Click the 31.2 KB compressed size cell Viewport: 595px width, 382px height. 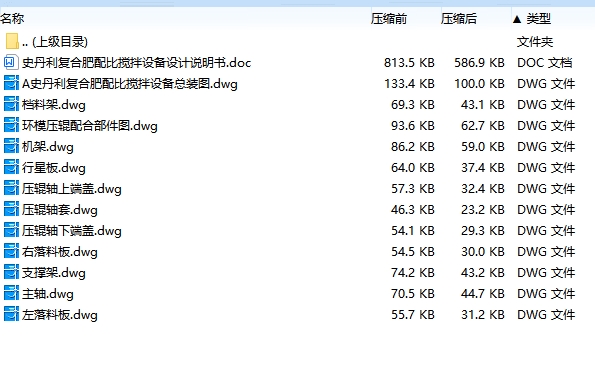[x=483, y=315]
